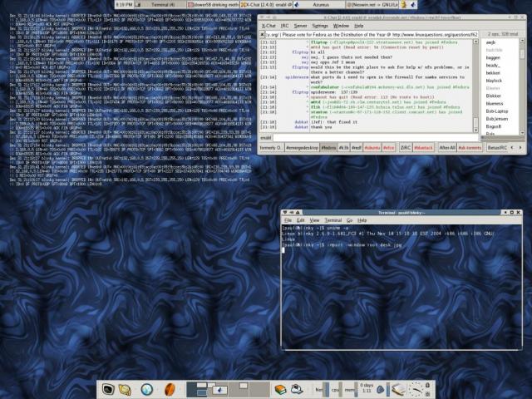Click the mem monitor applet in dock
This screenshot has width=532, height=399.
351,390
